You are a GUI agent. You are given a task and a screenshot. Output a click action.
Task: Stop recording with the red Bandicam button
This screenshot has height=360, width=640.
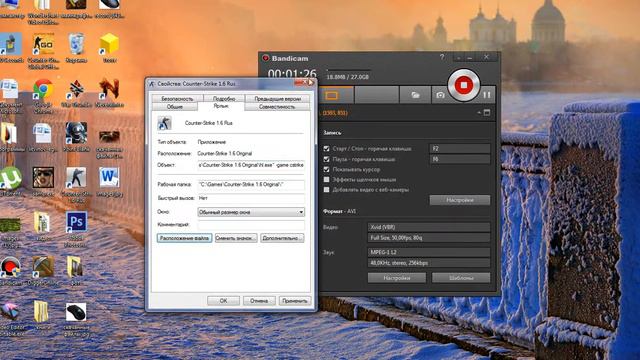[x=464, y=85]
